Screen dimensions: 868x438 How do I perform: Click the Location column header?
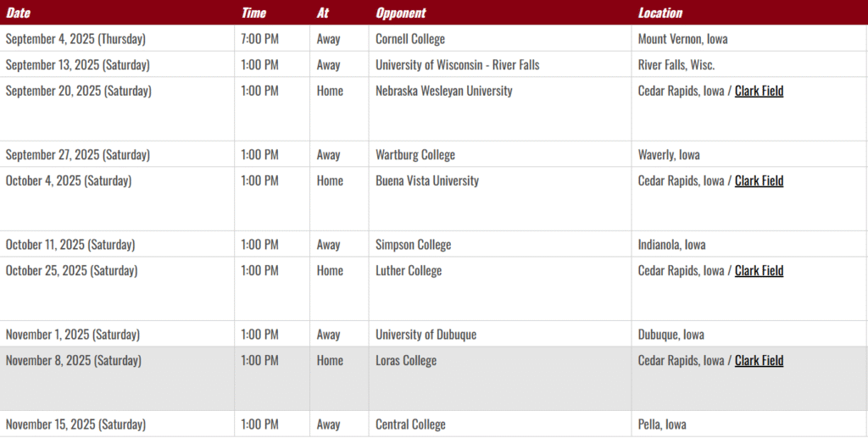pos(659,13)
